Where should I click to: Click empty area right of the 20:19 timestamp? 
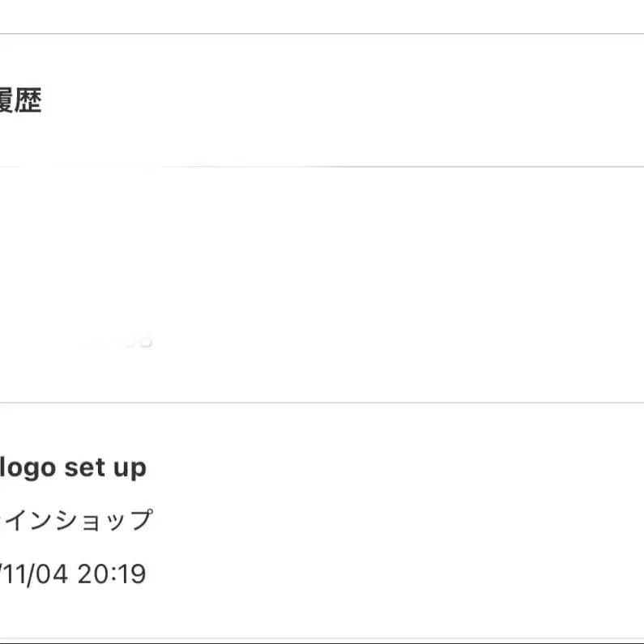pos(389,574)
